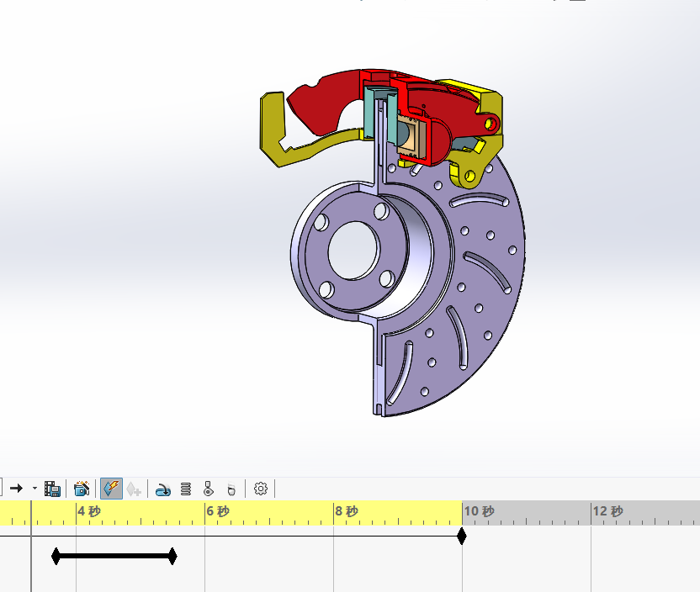
Task: Open Motion Study Properties gear
Action: pyautogui.click(x=261, y=489)
